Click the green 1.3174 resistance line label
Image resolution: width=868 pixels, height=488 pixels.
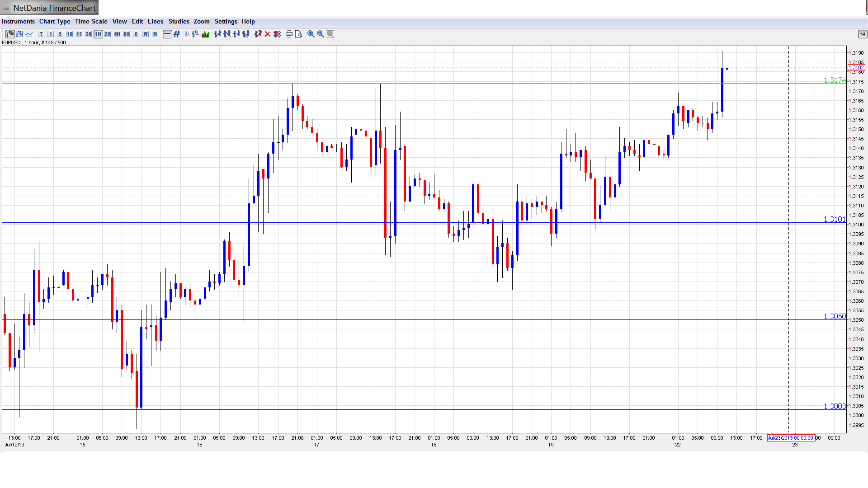834,80
